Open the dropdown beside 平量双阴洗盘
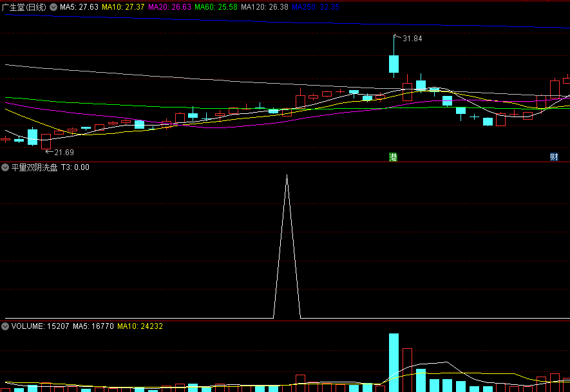This screenshot has width=570, height=392. [5, 167]
